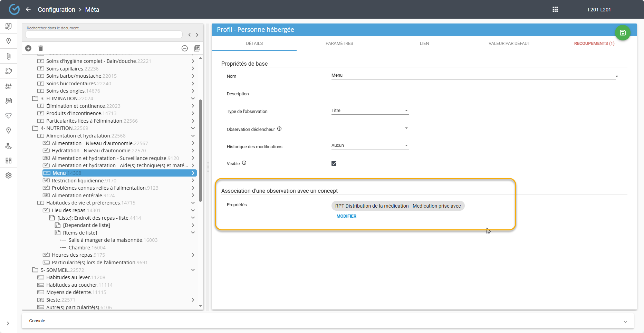Click the MODIFIER link
The image size is (644, 333).
click(x=346, y=216)
